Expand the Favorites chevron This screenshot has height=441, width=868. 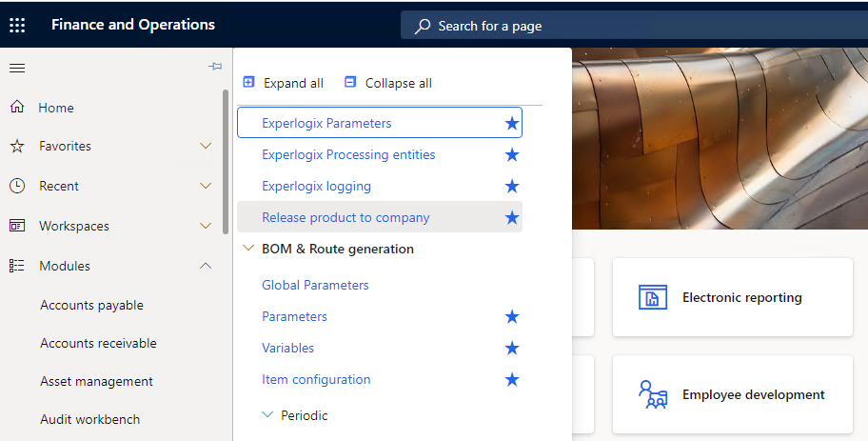click(x=206, y=146)
